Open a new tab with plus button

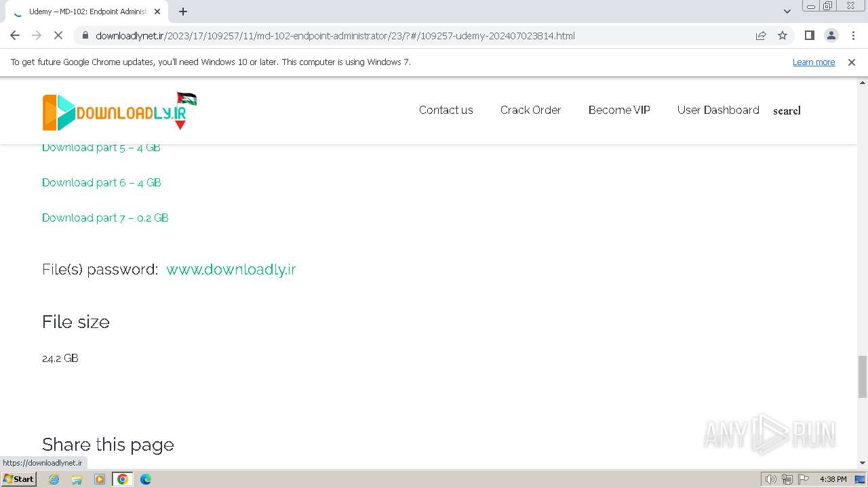point(183,12)
